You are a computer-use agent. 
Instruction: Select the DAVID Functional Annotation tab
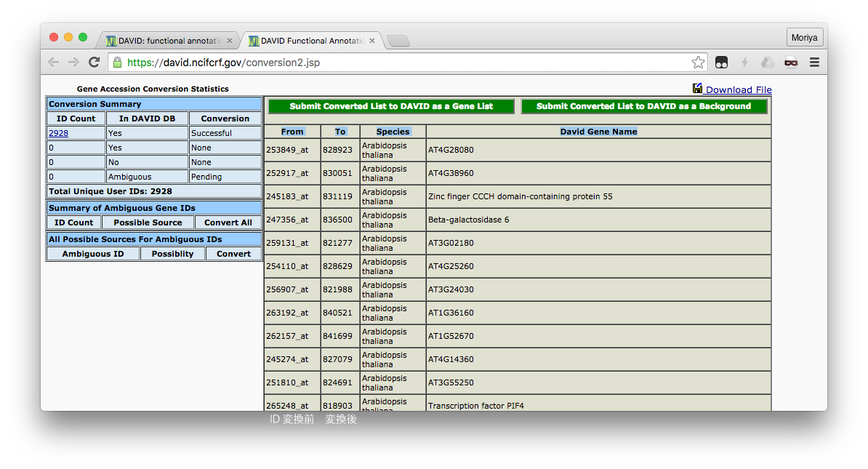[313, 41]
